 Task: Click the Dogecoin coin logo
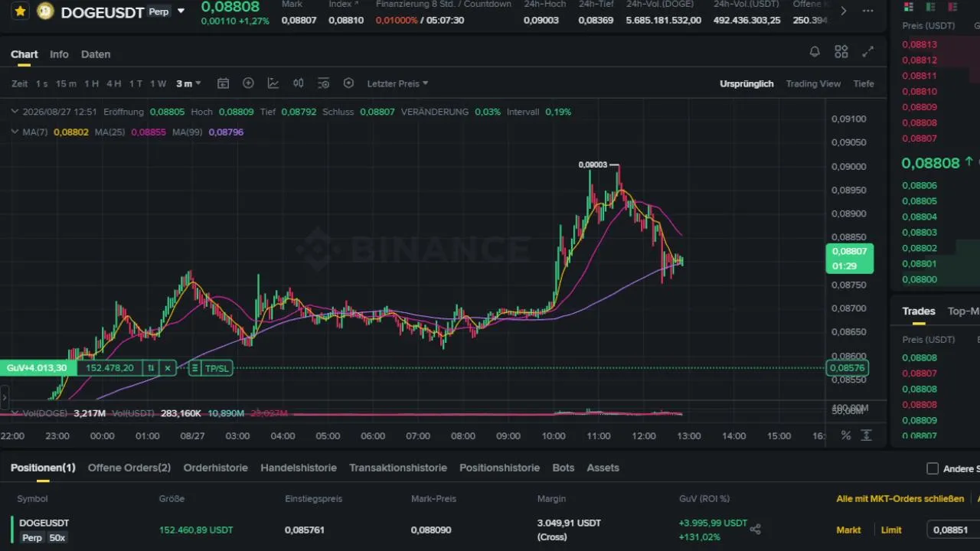pos(45,11)
